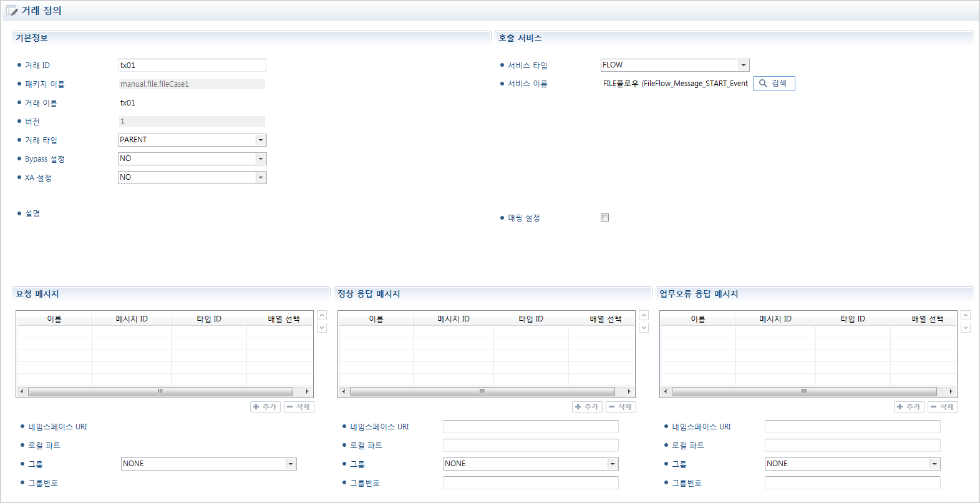Enable the 매핑 설정 checkbox
This screenshot has height=503, width=980.
(604, 218)
